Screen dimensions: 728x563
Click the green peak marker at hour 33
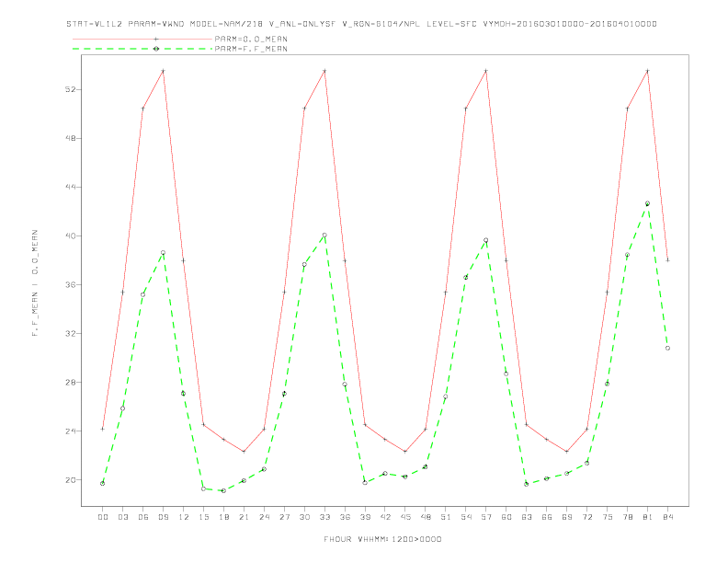[324, 236]
